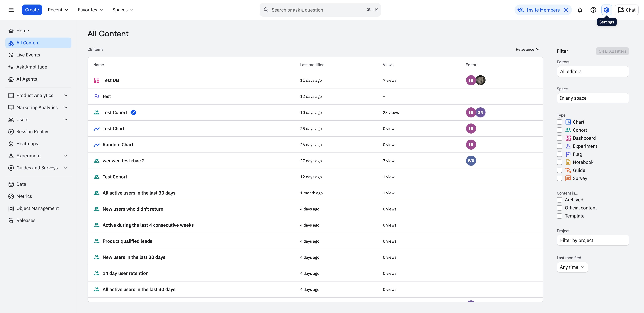Open the Any time dropdown
Viewport: 644px width, 313px height.
pyautogui.click(x=572, y=267)
